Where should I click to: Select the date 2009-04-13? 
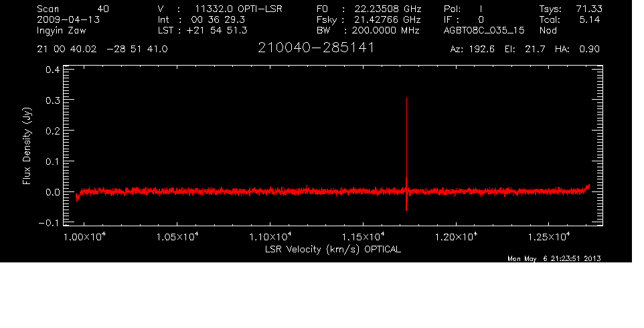[68, 19]
